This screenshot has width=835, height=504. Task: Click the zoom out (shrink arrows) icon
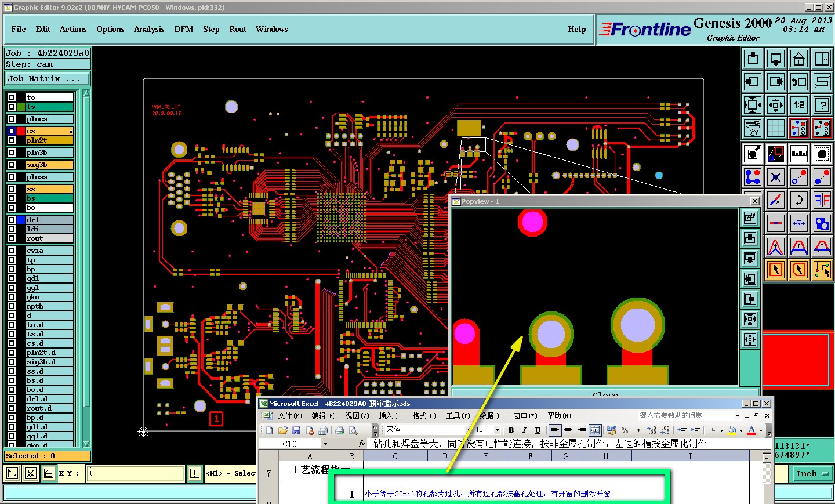[x=776, y=105]
